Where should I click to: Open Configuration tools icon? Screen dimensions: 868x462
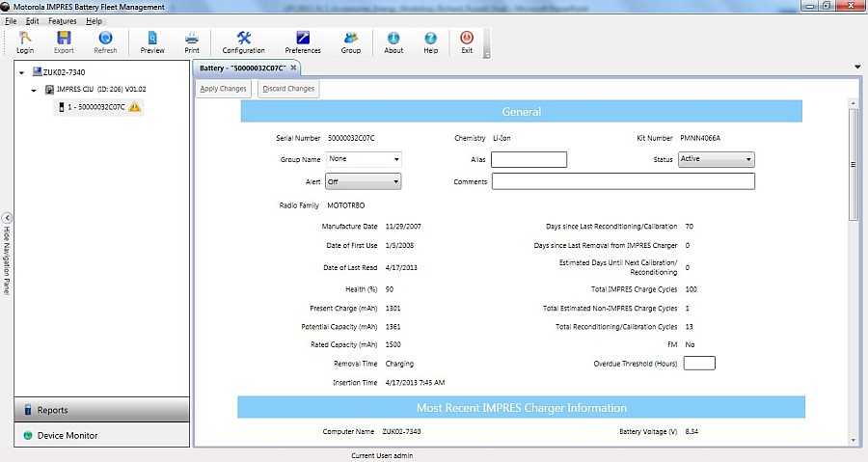(x=244, y=38)
